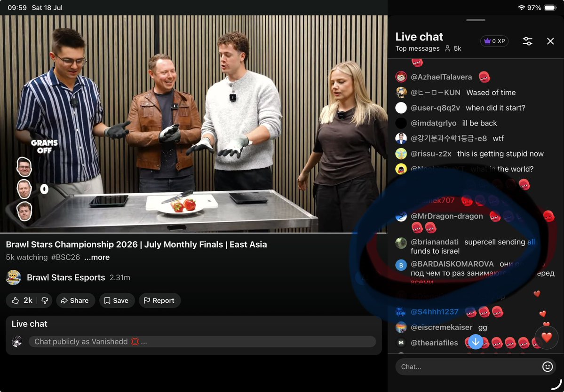Open @BARDAISKOMAROVA avatar letter B
This screenshot has width=564, height=392.
click(401, 265)
